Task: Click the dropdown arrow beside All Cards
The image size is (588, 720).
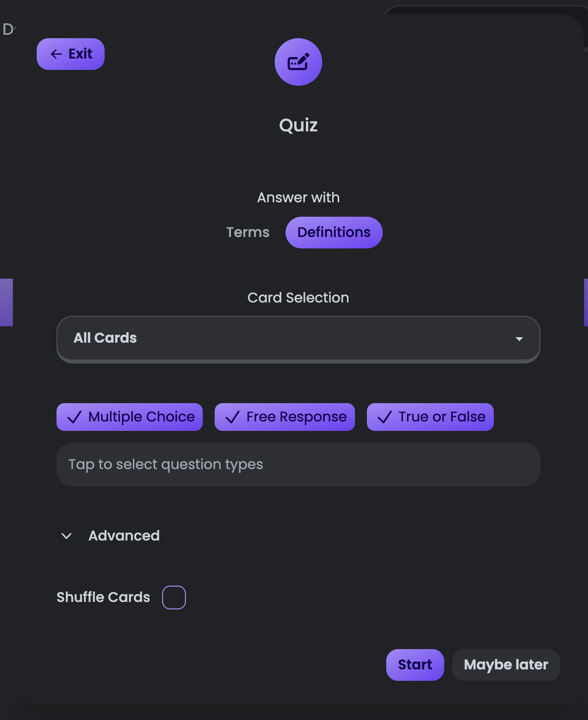Action: point(519,339)
